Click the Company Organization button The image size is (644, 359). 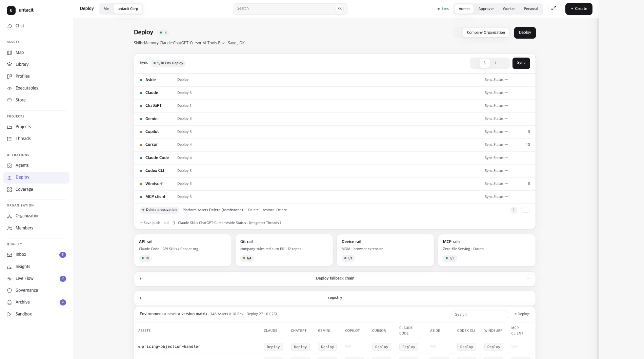pos(486,33)
